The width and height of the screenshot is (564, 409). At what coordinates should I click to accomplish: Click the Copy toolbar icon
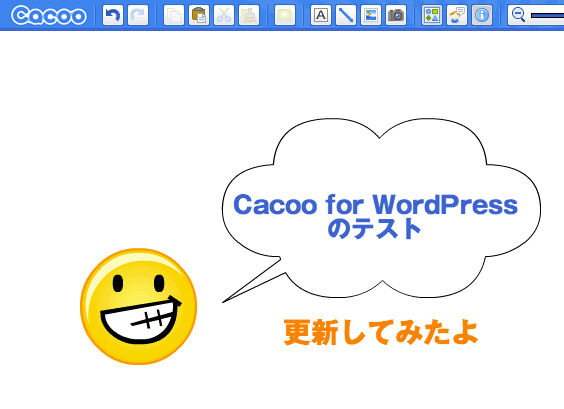(174, 15)
